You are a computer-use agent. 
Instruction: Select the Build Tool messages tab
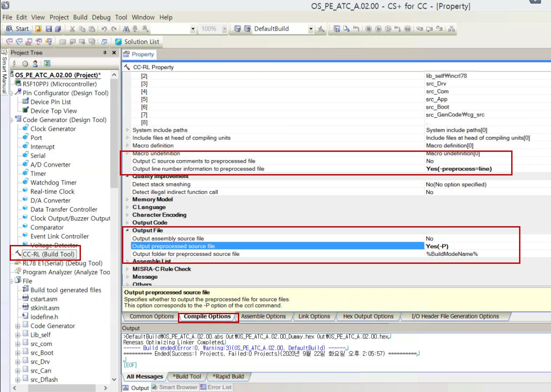pos(187,377)
